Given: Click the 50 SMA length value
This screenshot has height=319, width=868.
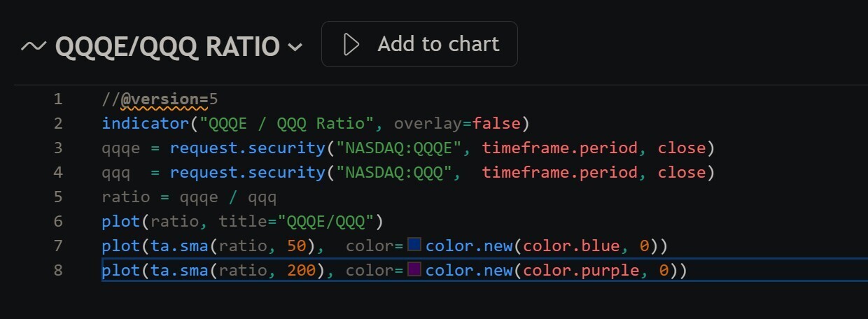Looking at the screenshot, I should (x=295, y=246).
